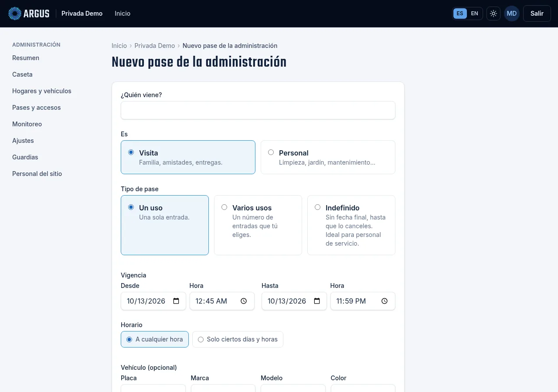Click the page title Nuevo pase de la administración
The width and height of the screenshot is (558, 392).
point(199,62)
